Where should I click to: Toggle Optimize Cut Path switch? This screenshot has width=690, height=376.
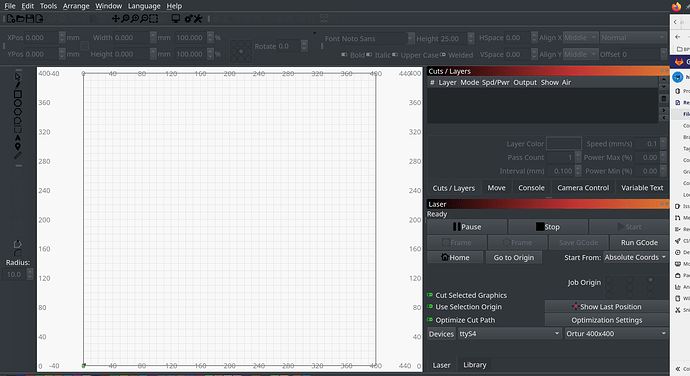(430, 319)
